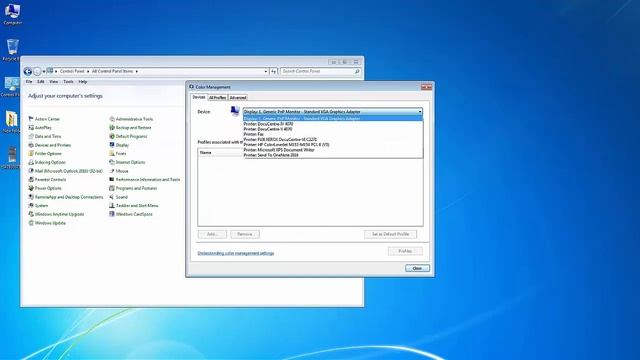Click All Control Panel Items breadcrumb

pos(112,71)
